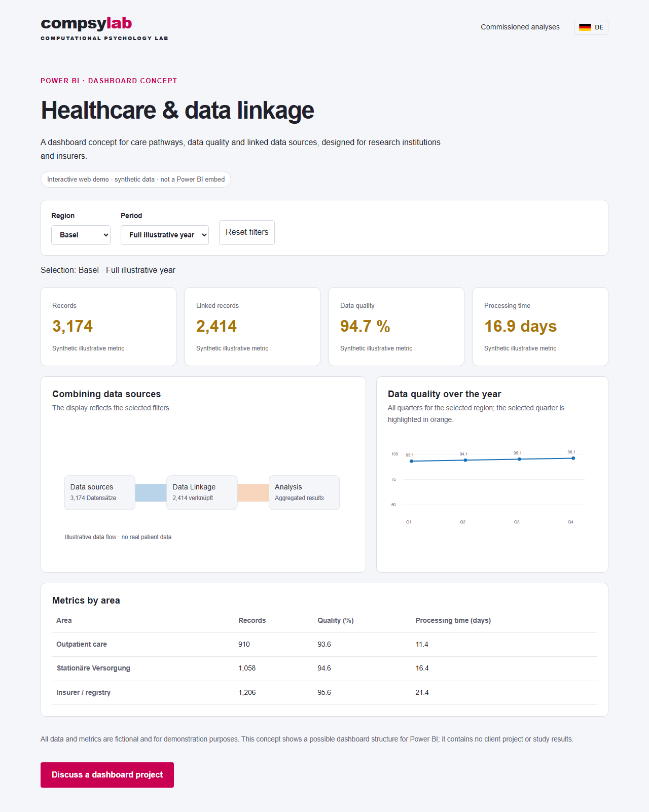Click the Data quality value 94.7 %
This screenshot has width=649, height=812.
pyautogui.click(x=365, y=326)
